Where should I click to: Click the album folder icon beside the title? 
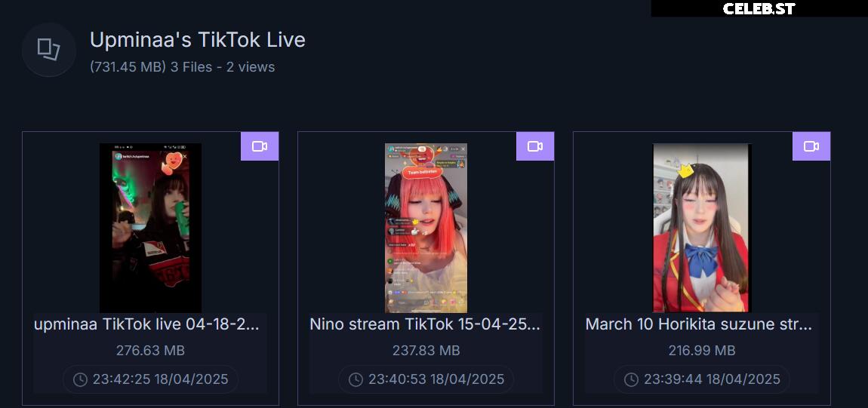click(x=49, y=49)
